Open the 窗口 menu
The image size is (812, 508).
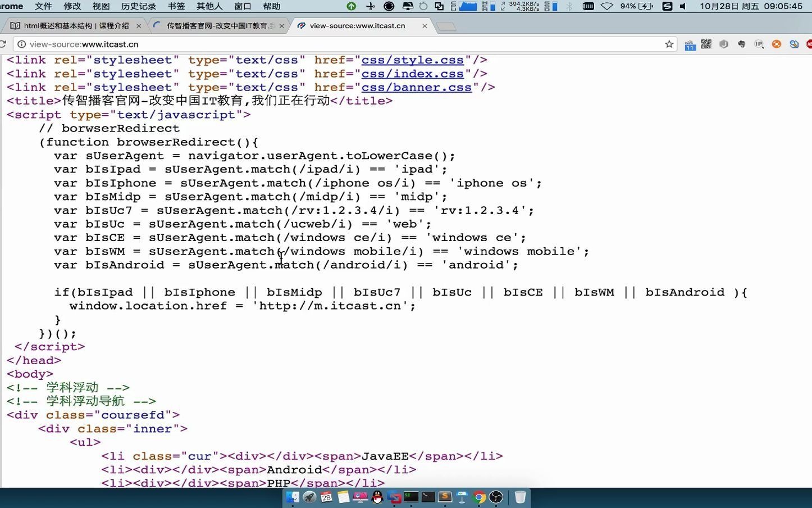pyautogui.click(x=243, y=6)
